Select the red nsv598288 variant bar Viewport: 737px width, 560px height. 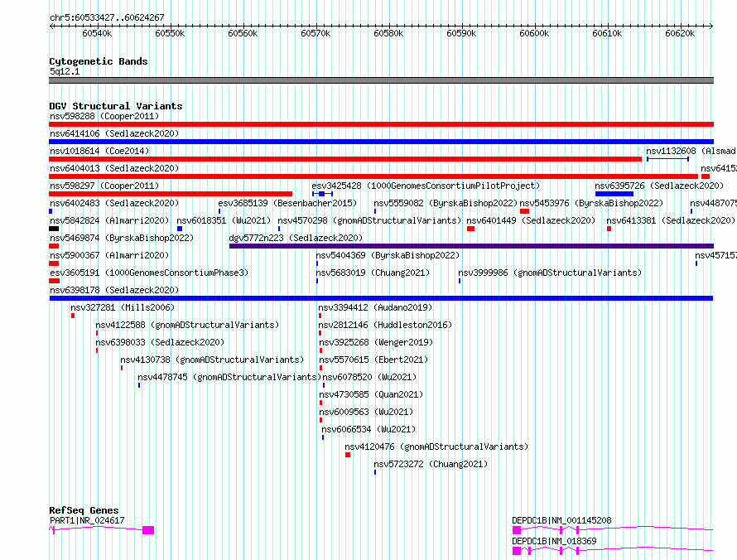coord(381,124)
